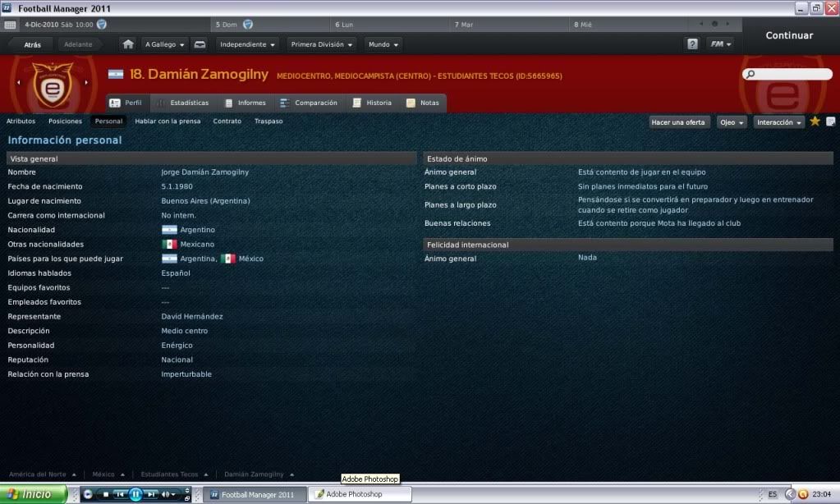This screenshot has width=840, height=504.
Task: Open the inbox tray icon next to A Gallego
Action: click(x=200, y=44)
